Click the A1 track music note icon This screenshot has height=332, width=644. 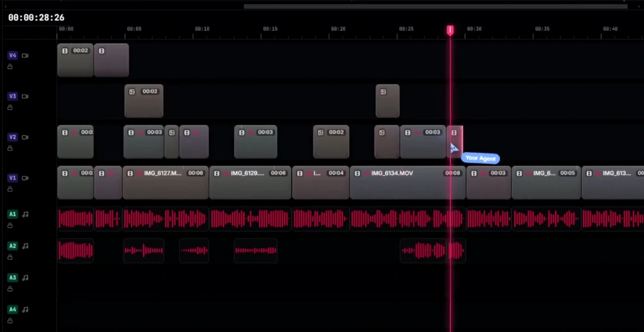click(25, 214)
